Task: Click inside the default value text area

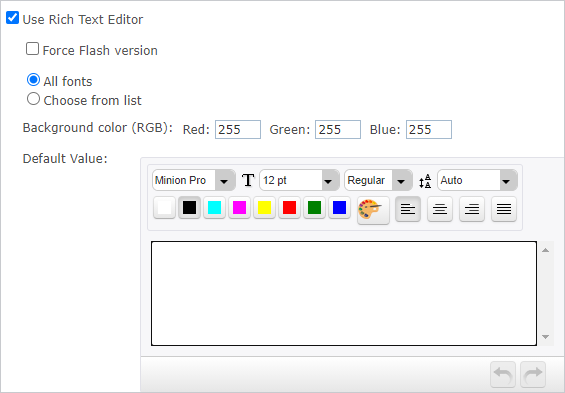Action: (x=344, y=294)
